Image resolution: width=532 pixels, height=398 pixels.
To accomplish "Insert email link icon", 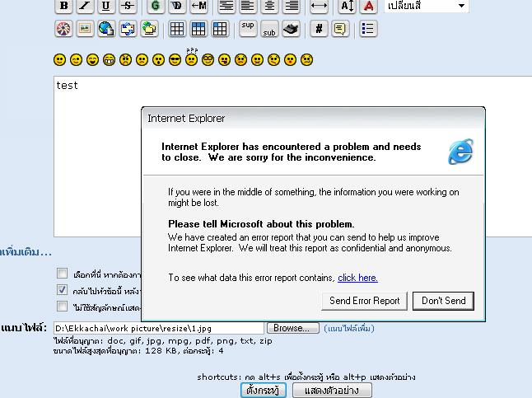I will point(128,29).
